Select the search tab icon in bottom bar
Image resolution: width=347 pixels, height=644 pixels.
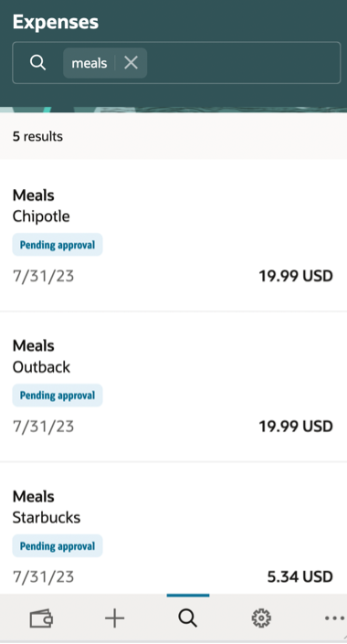point(188,618)
